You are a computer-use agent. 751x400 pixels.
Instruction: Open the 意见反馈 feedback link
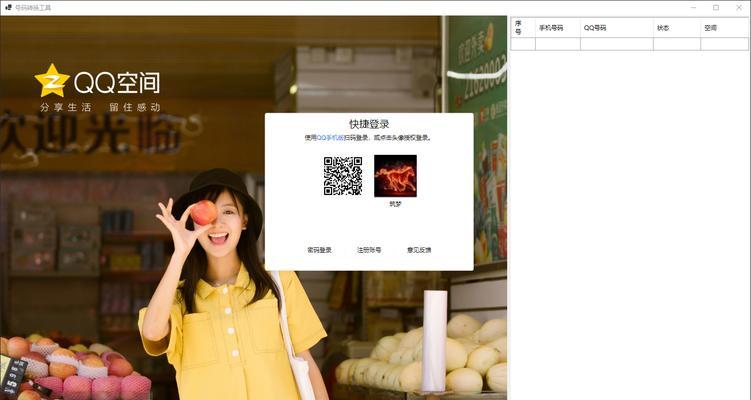click(x=419, y=250)
